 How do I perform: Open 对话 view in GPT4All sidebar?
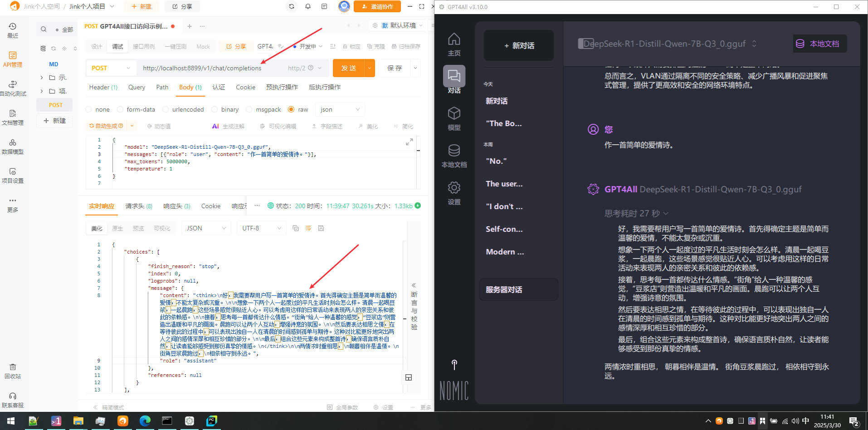pyautogui.click(x=454, y=80)
